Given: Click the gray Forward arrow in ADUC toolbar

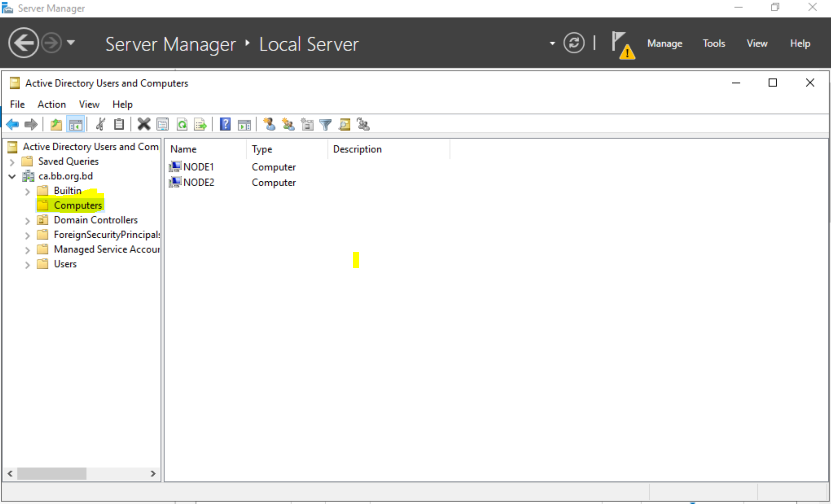Looking at the screenshot, I should coord(31,125).
